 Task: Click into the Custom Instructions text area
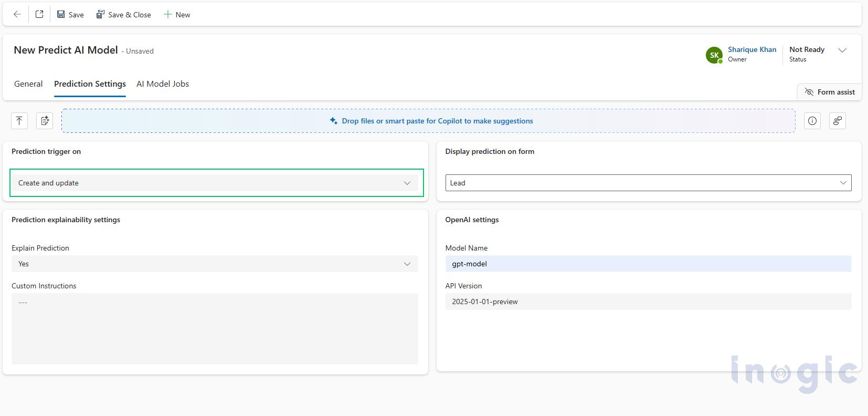(215, 329)
